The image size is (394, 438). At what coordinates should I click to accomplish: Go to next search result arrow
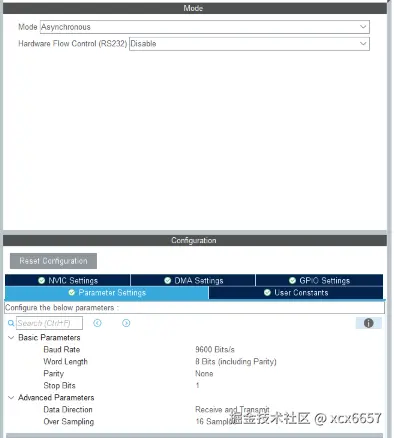click(126, 323)
